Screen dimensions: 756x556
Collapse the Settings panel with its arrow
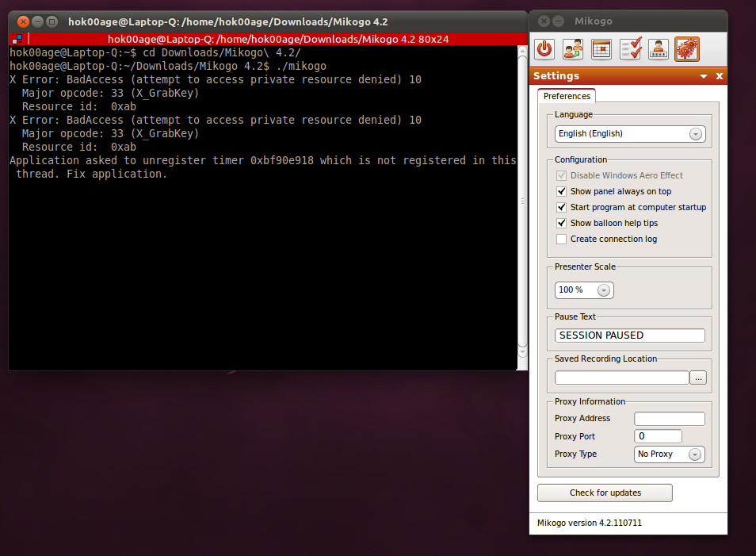(x=704, y=76)
